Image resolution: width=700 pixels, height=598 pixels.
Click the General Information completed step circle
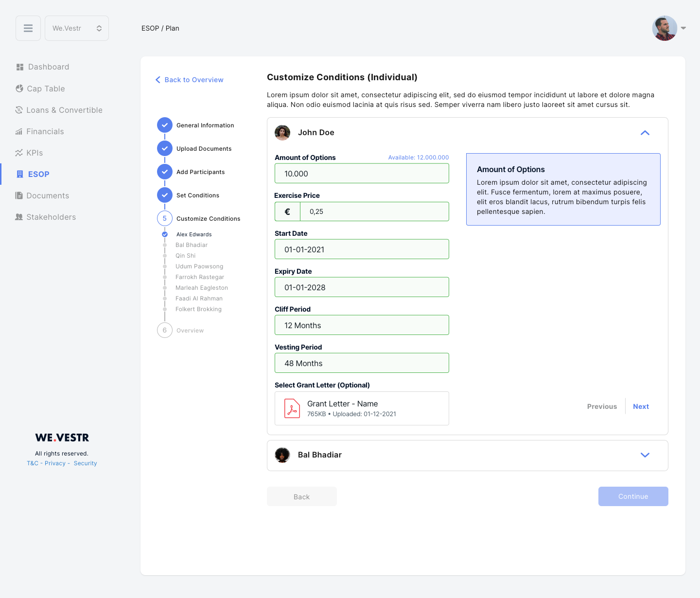165,125
